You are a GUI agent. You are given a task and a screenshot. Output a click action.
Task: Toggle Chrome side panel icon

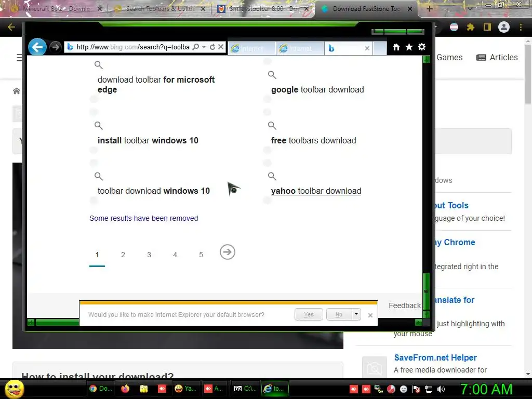487,27
